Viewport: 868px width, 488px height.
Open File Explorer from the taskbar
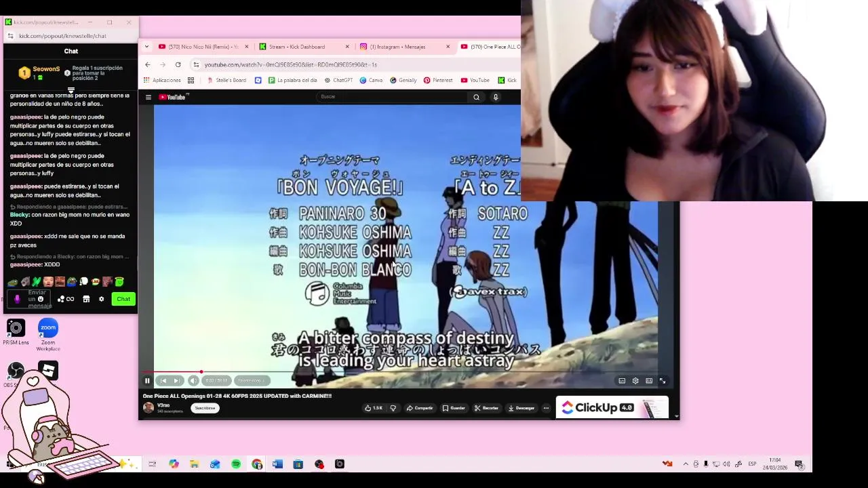[x=195, y=464]
